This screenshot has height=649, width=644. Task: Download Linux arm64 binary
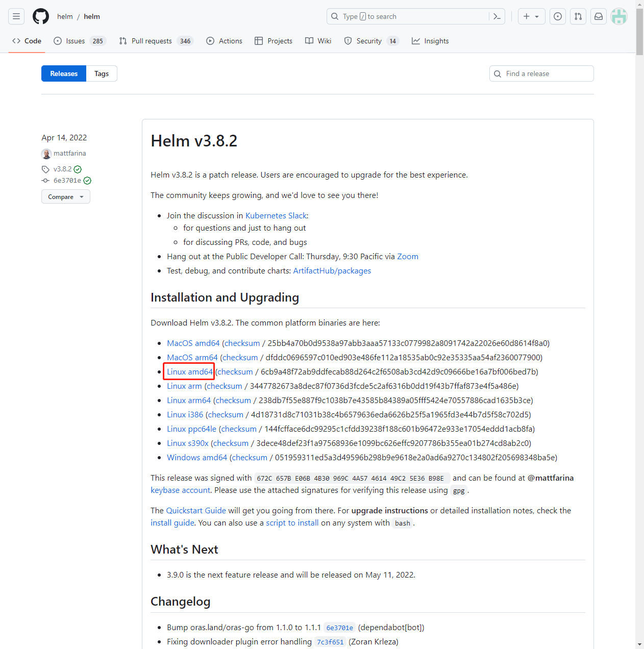click(189, 401)
